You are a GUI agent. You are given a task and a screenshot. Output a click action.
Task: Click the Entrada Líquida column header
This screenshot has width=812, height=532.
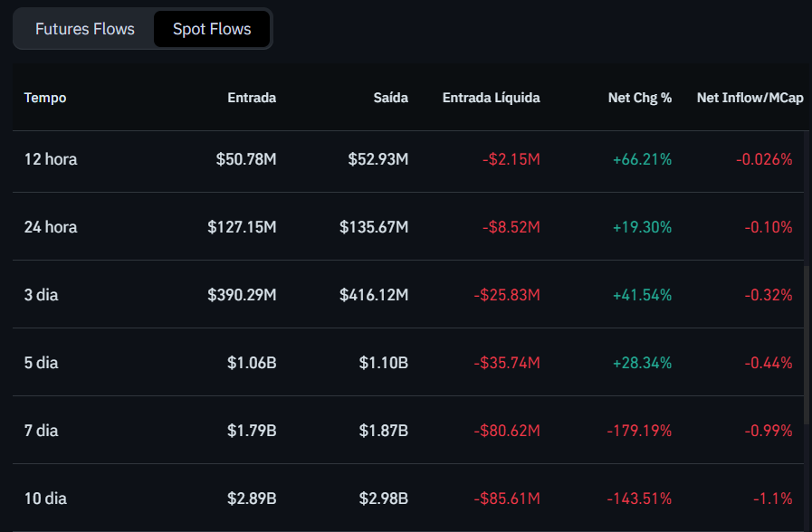491,98
